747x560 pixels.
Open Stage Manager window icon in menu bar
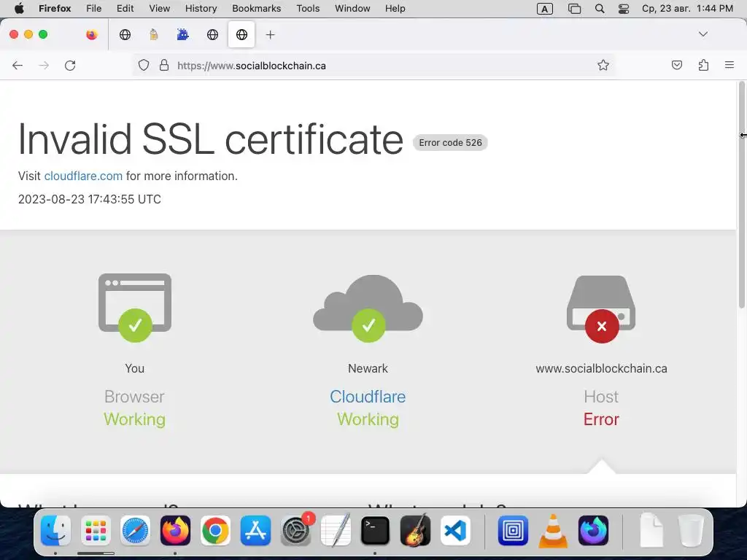pyautogui.click(x=575, y=9)
